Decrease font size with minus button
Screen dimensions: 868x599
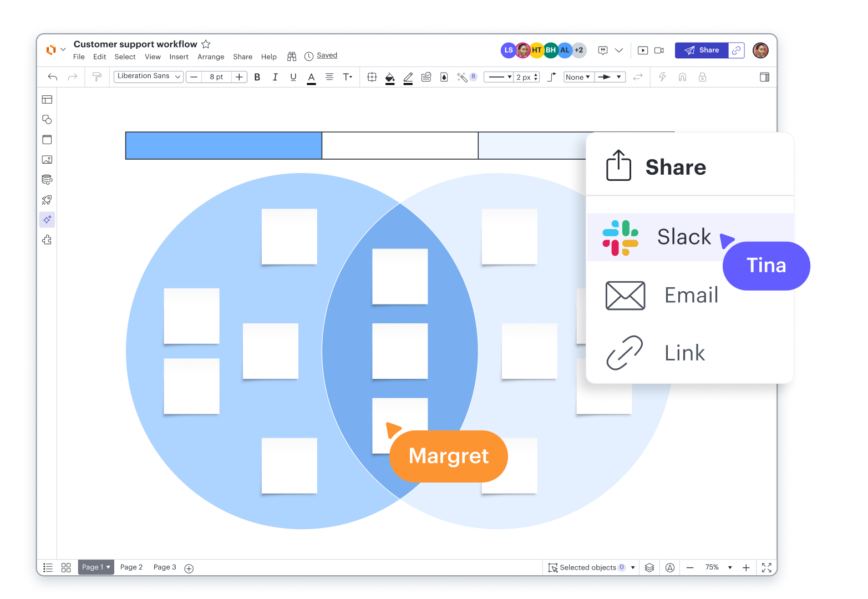194,77
